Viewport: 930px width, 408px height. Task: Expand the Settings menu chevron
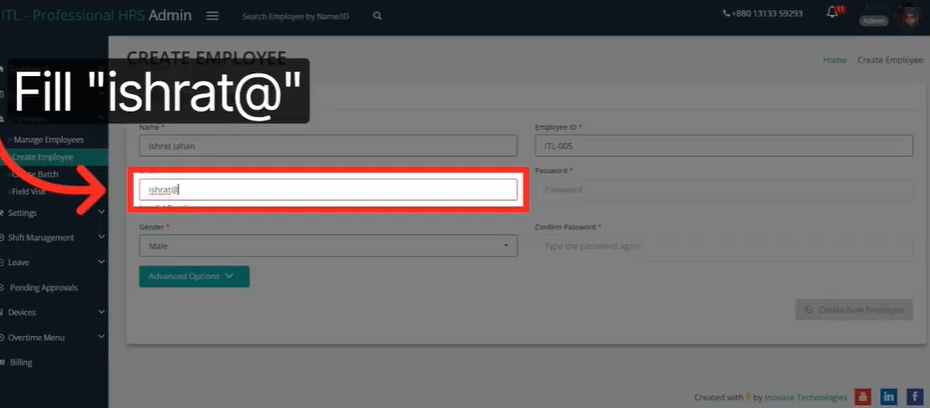point(101,212)
